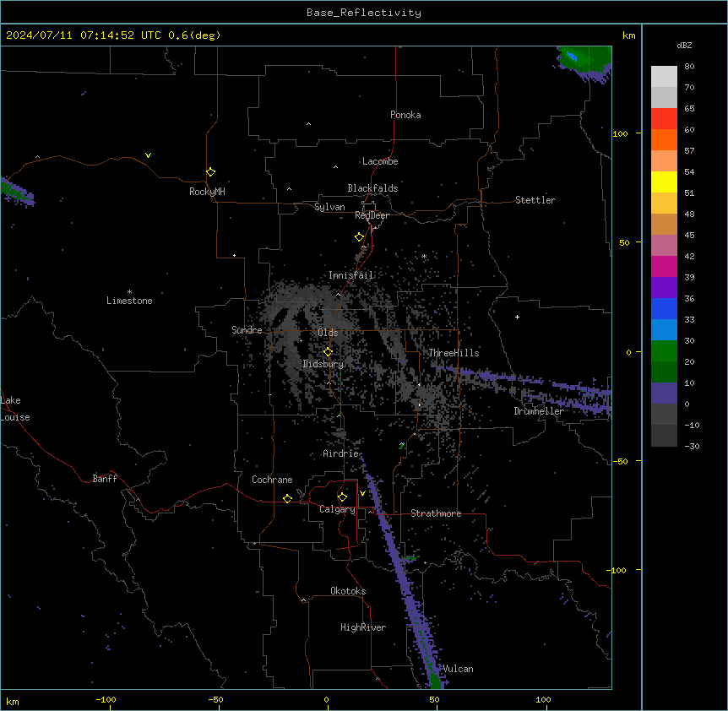The image size is (728, 711).
Task: Select the Sundre town label
Action: tap(247, 330)
